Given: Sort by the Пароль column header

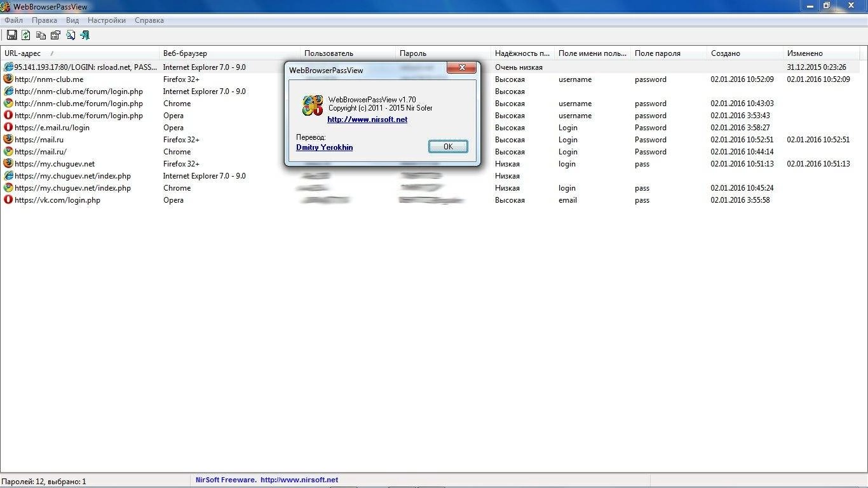Looking at the screenshot, I should [x=443, y=53].
